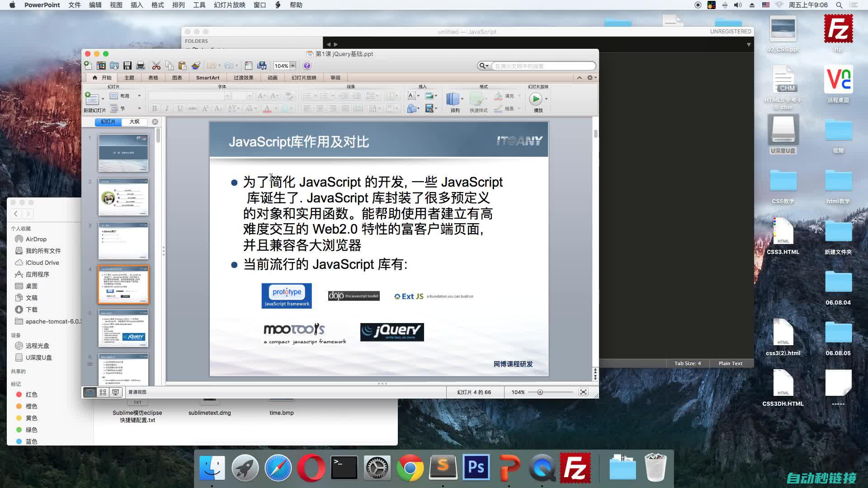Click Tab Size: 4 in Sublime window
The image size is (868, 488).
688,363
